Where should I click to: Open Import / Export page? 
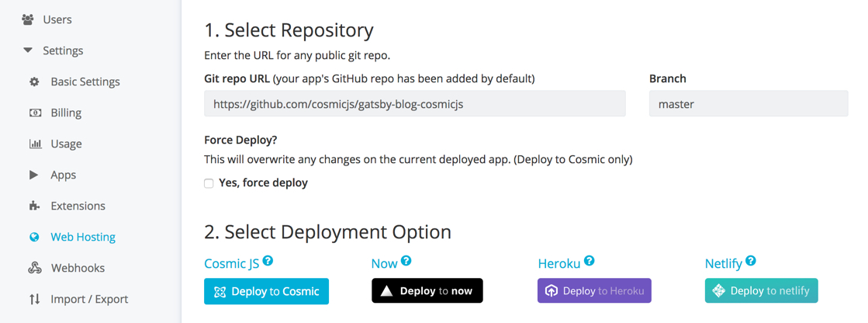90,299
